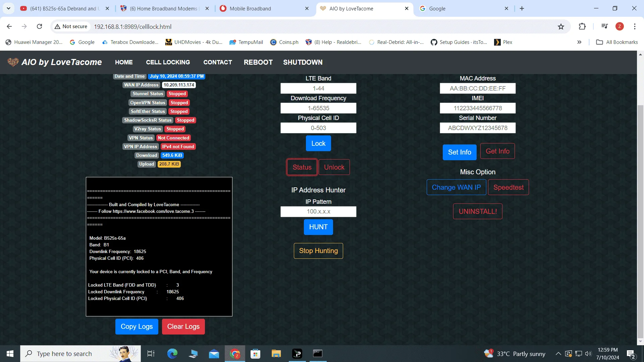The width and height of the screenshot is (644, 362).
Task: Click the IP Pattern input field
Action: (318, 212)
